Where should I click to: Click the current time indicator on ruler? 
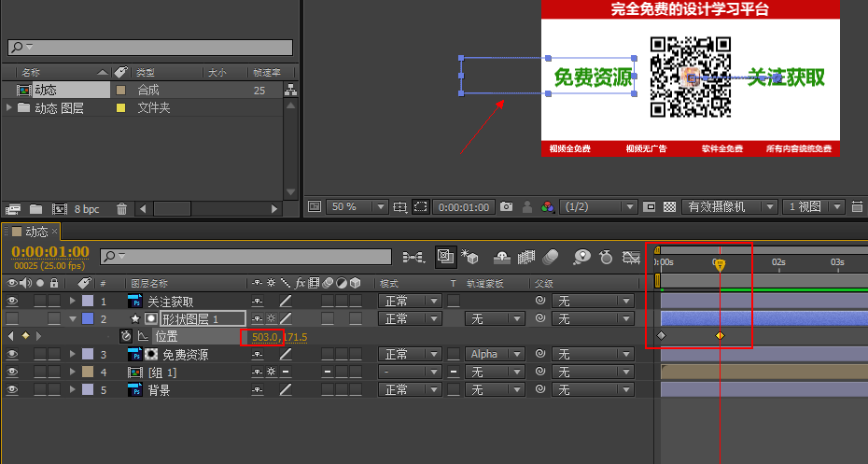pyautogui.click(x=719, y=264)
